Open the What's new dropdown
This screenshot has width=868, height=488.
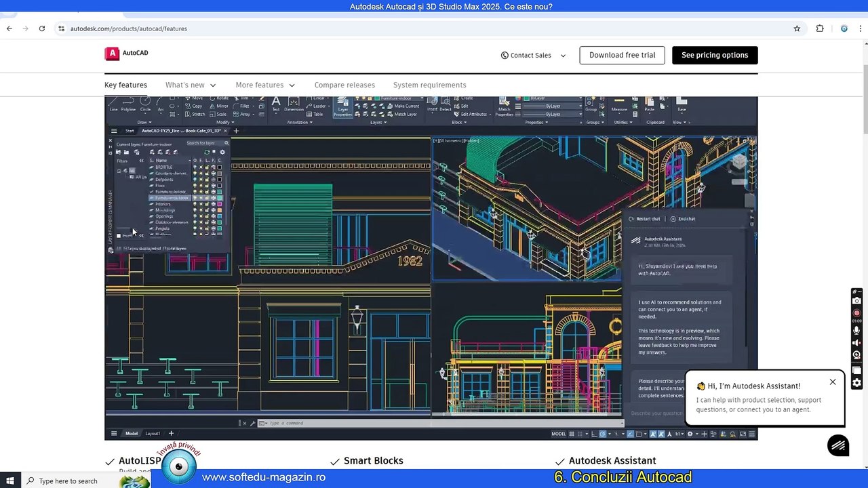(x=191, y=85)
